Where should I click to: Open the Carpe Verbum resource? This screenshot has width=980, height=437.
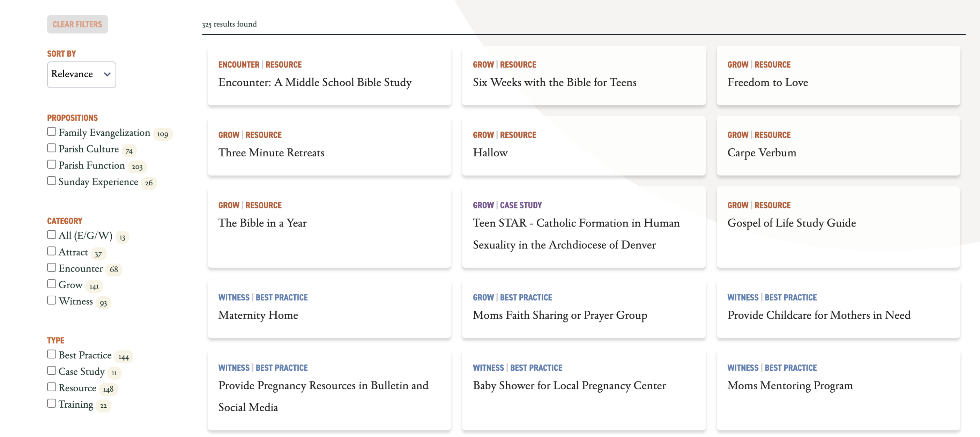click(x=838, y=146)
